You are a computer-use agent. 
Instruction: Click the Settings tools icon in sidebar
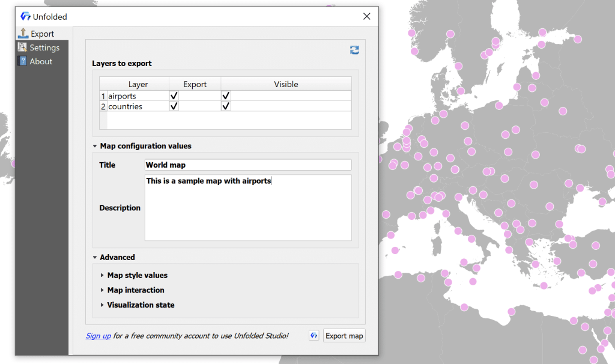pos(22,47)
